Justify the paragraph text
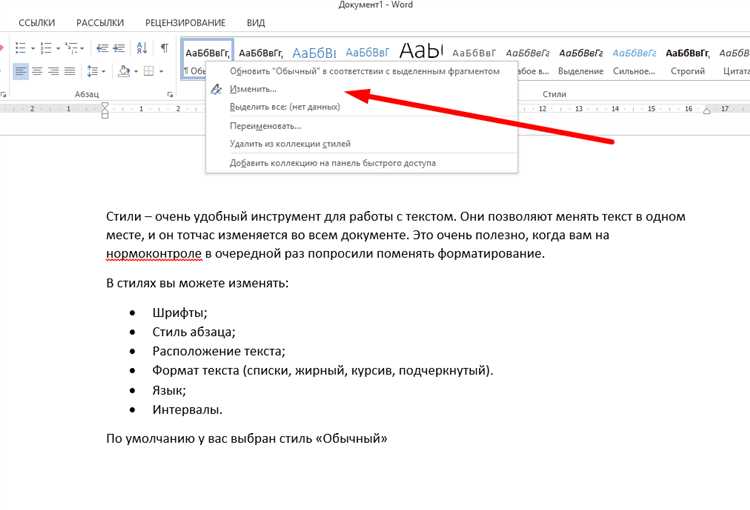The height and width of the screenshot is (510, 750). [x=70, y=71]
